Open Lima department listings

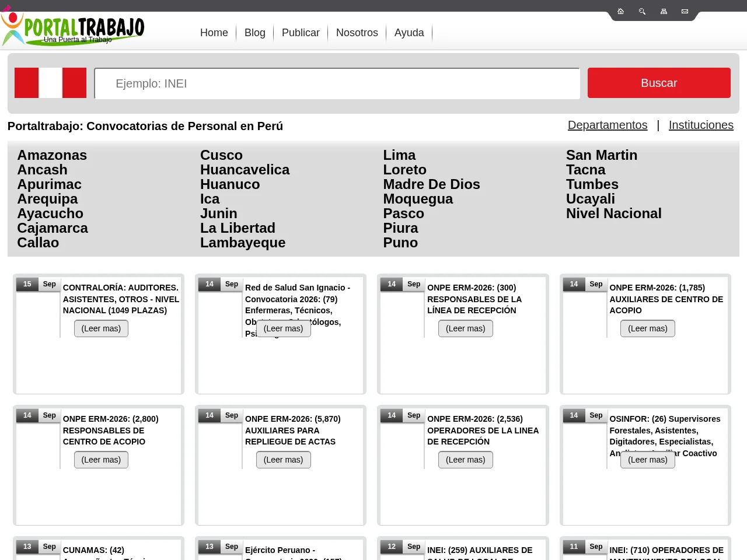[x=399, y=155]
